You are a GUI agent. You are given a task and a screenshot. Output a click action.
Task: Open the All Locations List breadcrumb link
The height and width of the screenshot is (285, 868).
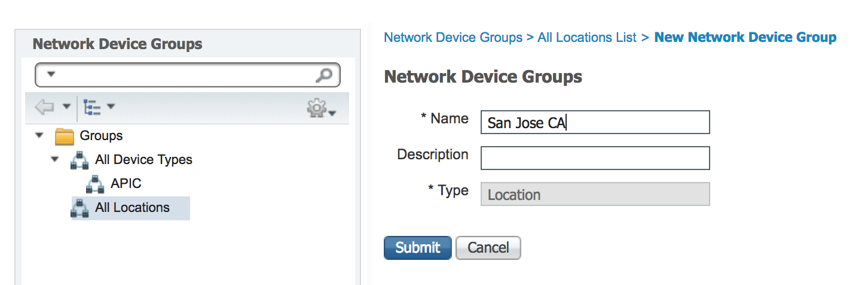[x=586, y=38]
